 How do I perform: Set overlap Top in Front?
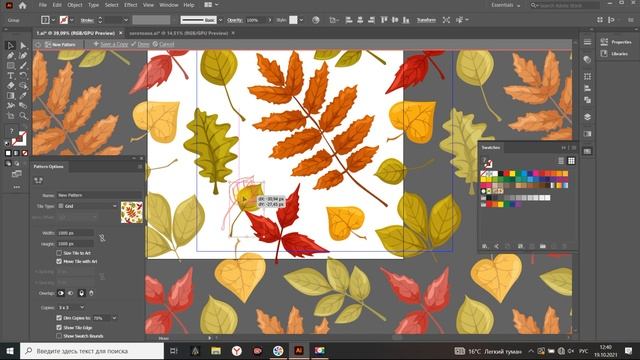point(82,293)
